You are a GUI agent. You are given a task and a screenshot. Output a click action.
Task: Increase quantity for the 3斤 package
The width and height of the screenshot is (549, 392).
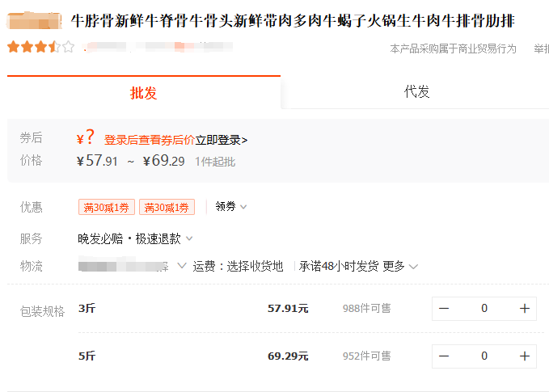524,308
